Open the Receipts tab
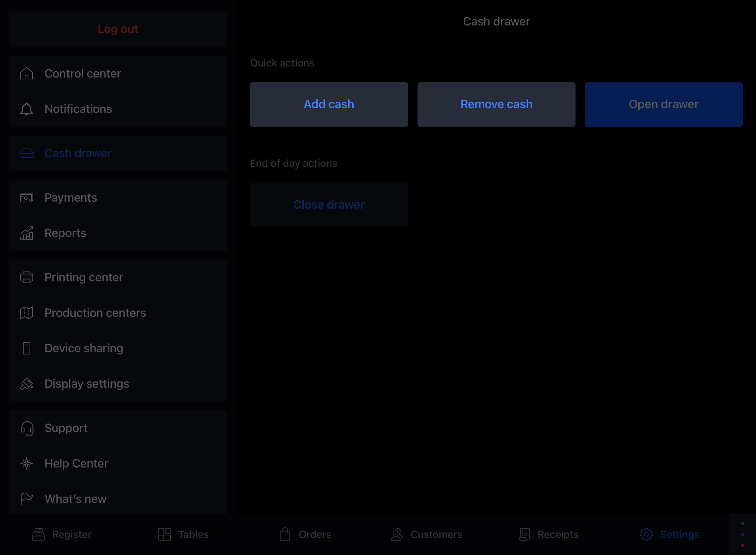The width and height of the screenshot is (756, 555). (x=549, y=534)
